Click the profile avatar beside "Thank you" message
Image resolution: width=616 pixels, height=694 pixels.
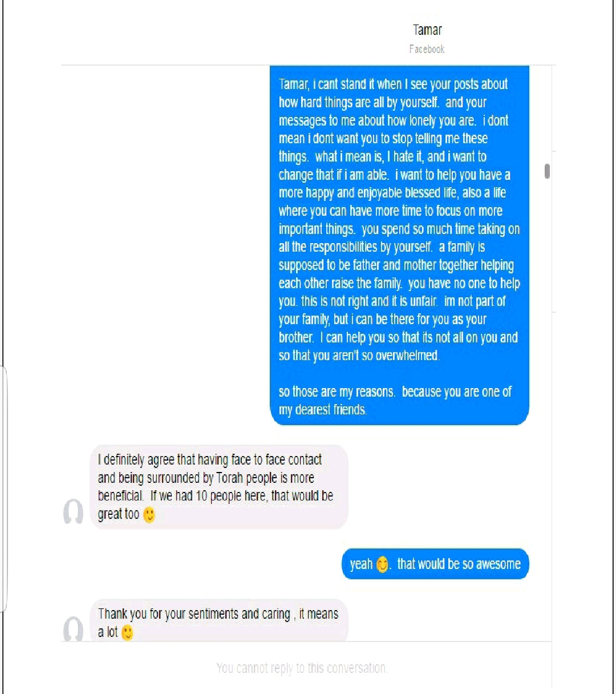[73, 629]
